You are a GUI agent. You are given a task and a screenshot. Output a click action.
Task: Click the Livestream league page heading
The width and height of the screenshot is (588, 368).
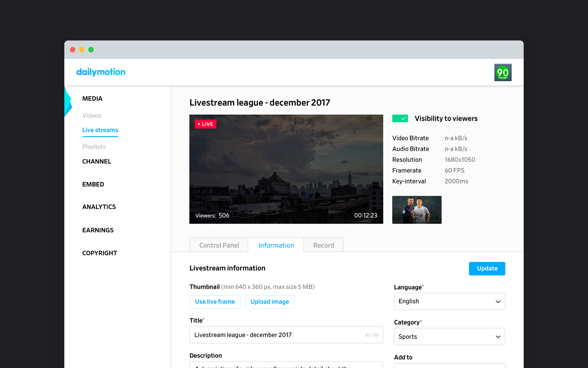coord(260,103)
